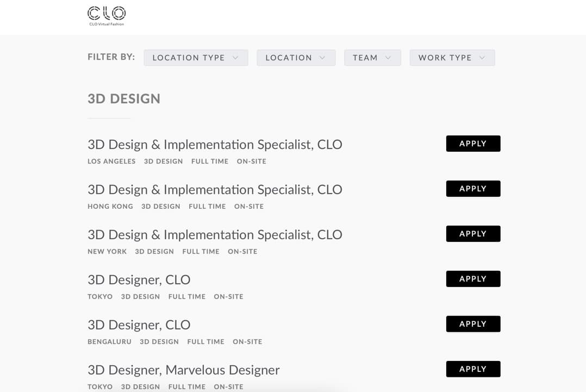Click the WORK TYPE chevron arrow
This screenshot has width=586, height=392.
click(482, 57)
